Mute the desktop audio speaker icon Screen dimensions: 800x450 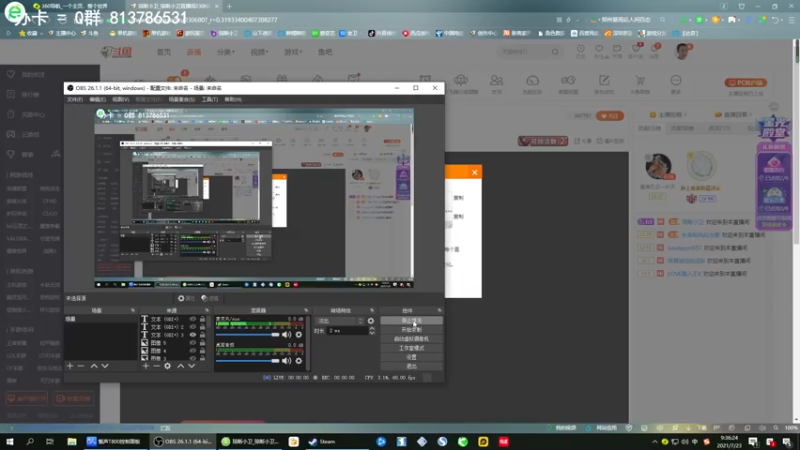click(x=287, y=361)
